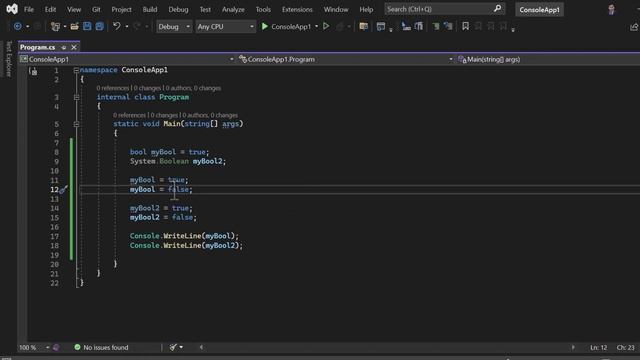Viewport: 640px width, 360px height.
Task: Open the ConsoleApp1.Program type dropdown
Action: 346,59
